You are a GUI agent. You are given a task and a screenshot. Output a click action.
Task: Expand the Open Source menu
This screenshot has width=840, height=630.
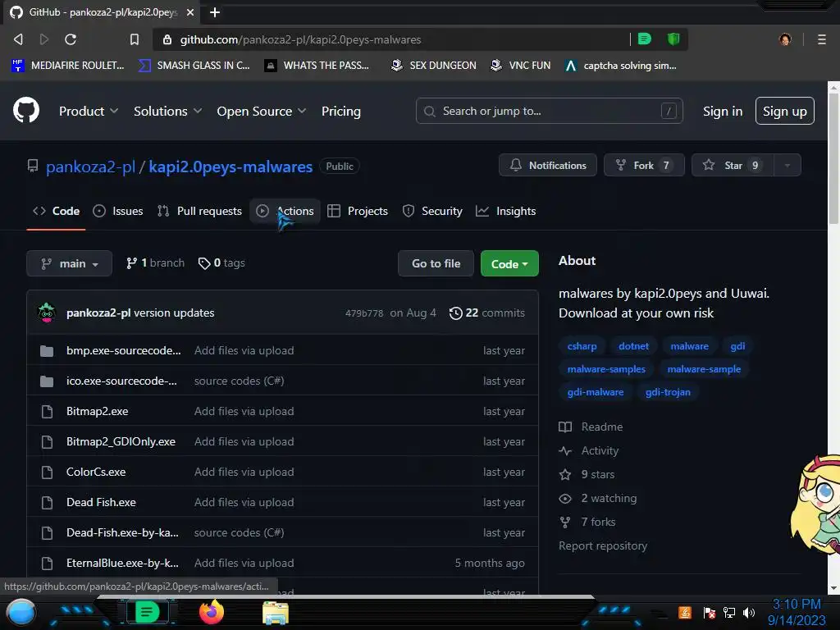click(262, 111)
